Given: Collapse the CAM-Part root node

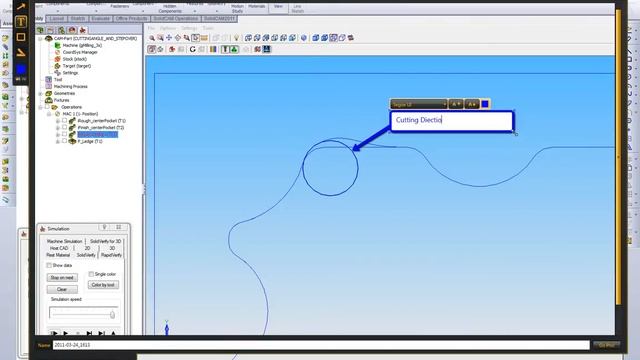Looking at the screenshot, I should tap(40, 38).
